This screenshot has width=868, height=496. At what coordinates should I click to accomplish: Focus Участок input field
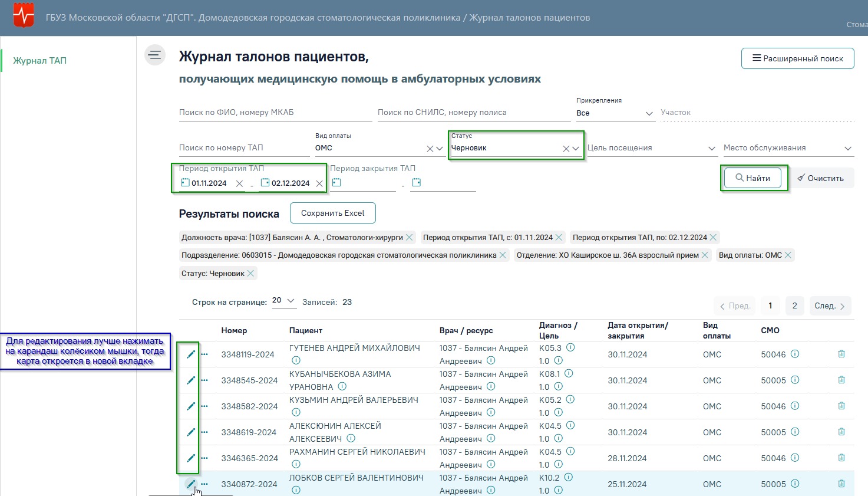point(757,112)
